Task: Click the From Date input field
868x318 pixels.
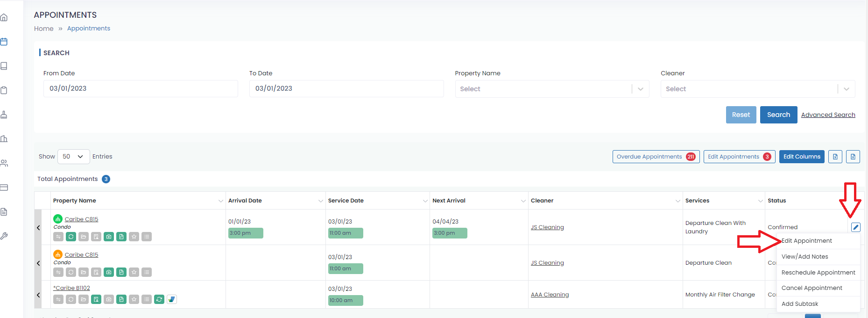Action: 141,88
